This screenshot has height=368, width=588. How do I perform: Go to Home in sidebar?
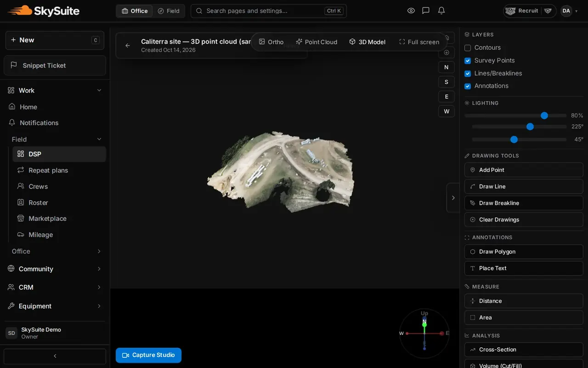55,107
